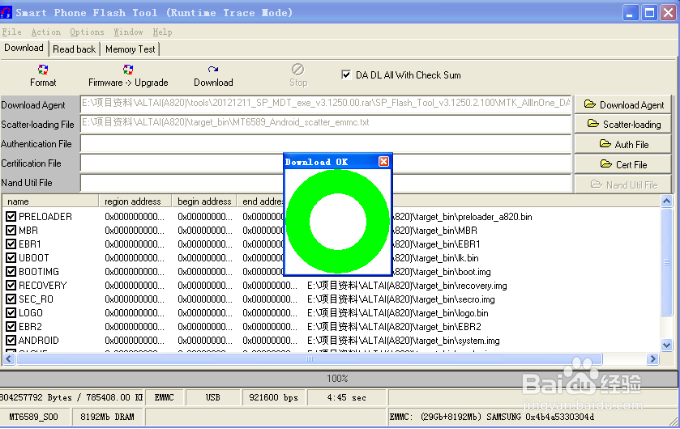Uncheck the RECOVERY partition

[x=11, y=285]
